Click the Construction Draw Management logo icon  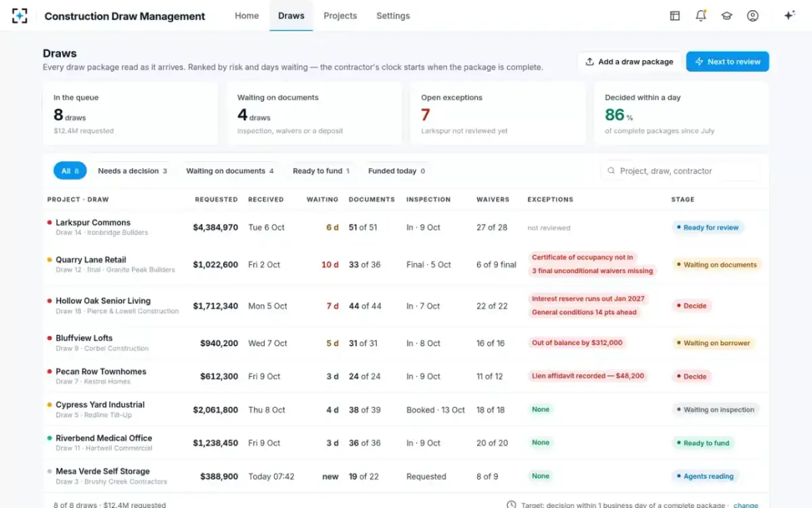pyautogui.click(x=20, y=16)
